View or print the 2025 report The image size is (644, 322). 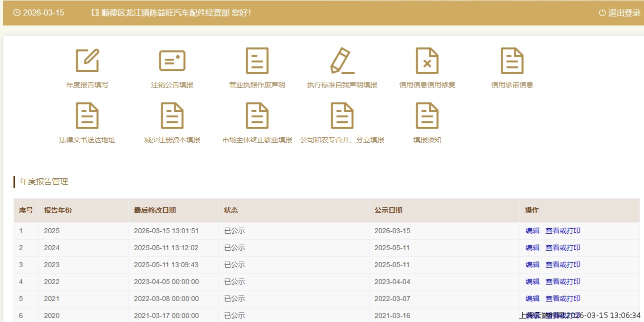tap(562, 231)
